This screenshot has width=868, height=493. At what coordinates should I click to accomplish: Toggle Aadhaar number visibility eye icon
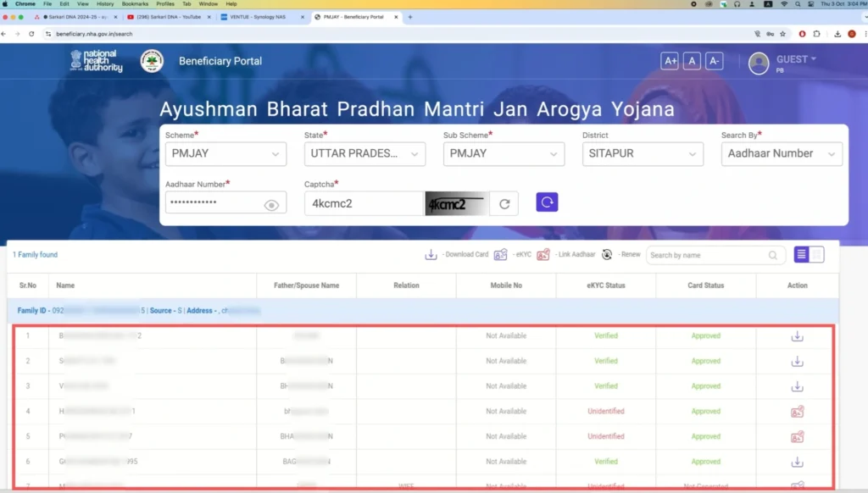click(x=271, y=205)
